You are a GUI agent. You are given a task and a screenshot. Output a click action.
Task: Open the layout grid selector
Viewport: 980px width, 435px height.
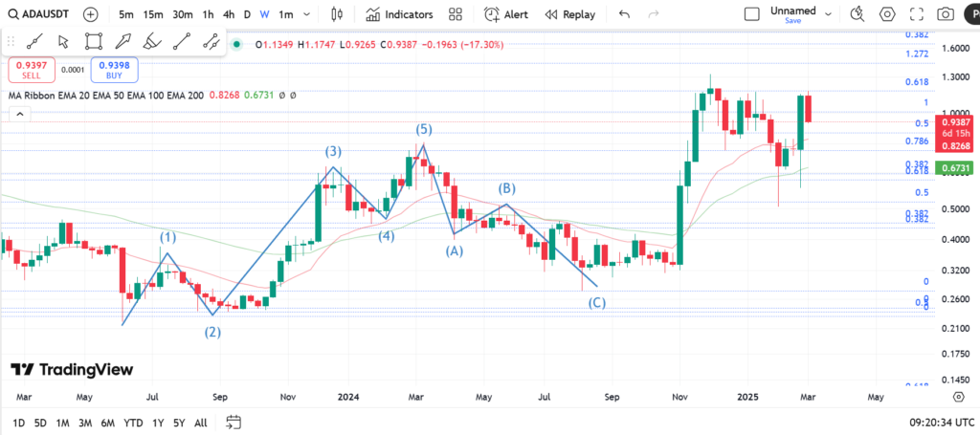[x=456, y=14]
